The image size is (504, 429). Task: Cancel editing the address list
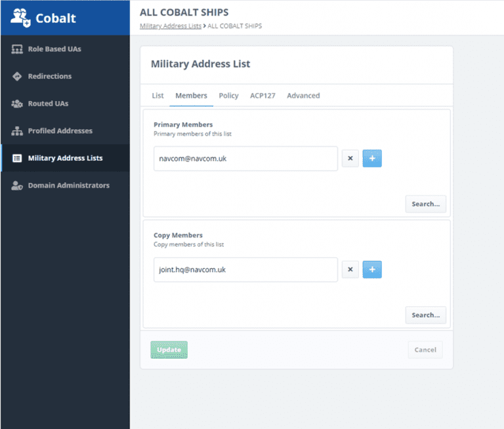(x=425, y=350)
